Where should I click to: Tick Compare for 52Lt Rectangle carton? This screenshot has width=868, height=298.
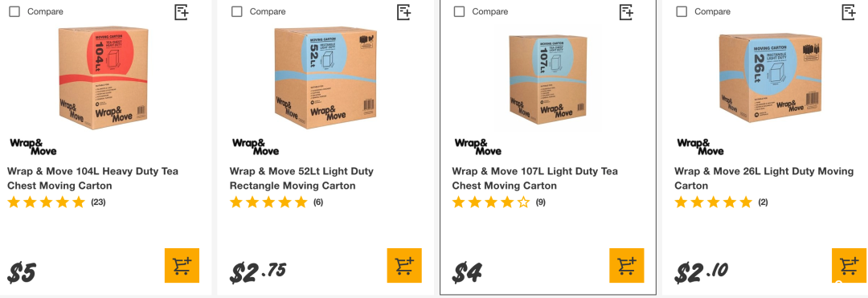click(237, 11)
